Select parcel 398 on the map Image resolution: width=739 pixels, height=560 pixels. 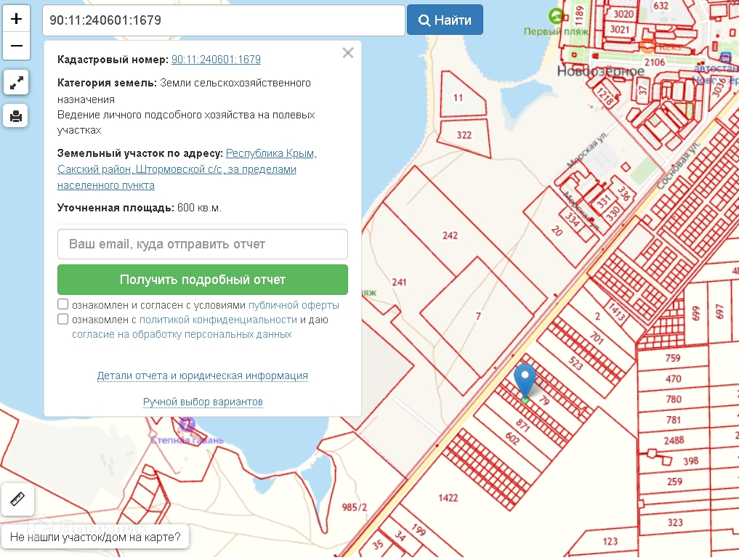click(x=690, y=461)
